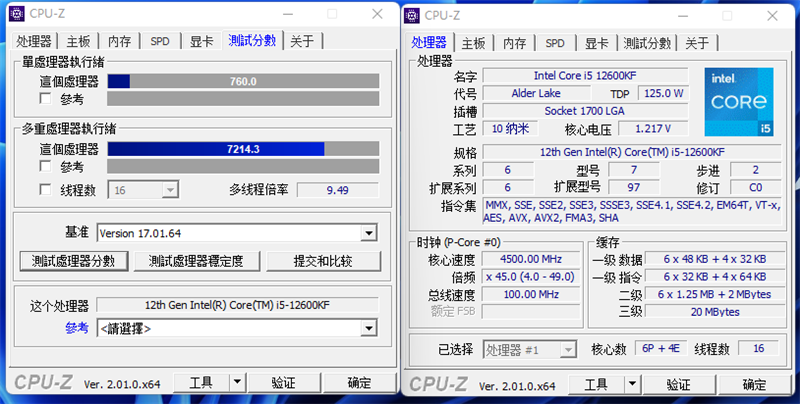Click the 扩展型号 97 value
Viewport: 800px width, 404px height.
pos(634,187)
